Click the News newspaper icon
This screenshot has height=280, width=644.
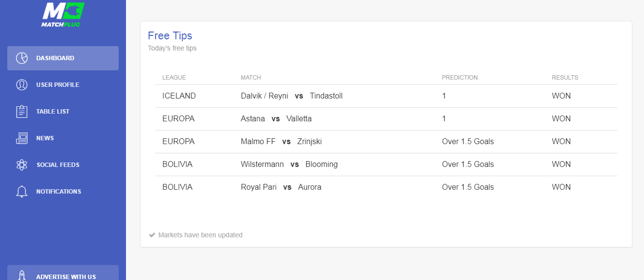point(22,138)
